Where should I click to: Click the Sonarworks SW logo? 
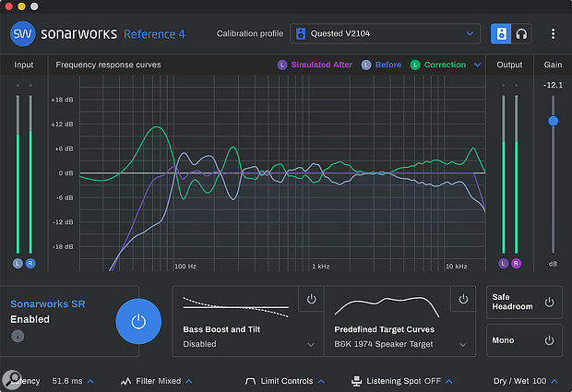tap(23, 33)
